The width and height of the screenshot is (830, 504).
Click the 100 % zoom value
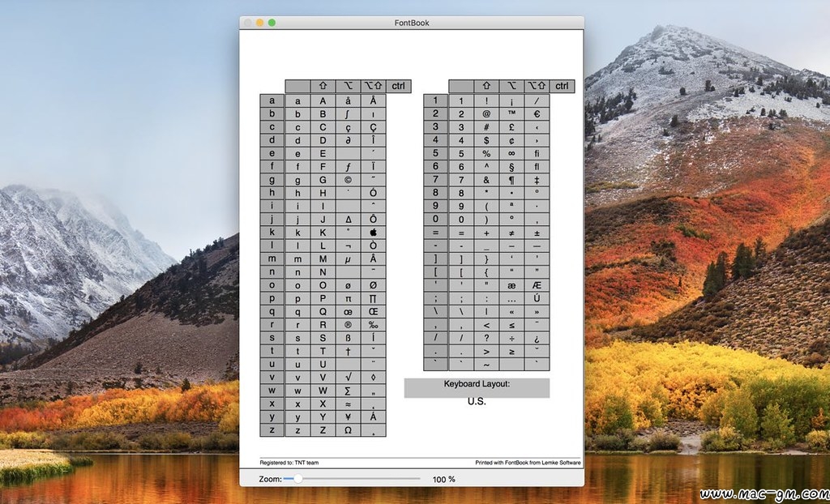tap(443, 479)
